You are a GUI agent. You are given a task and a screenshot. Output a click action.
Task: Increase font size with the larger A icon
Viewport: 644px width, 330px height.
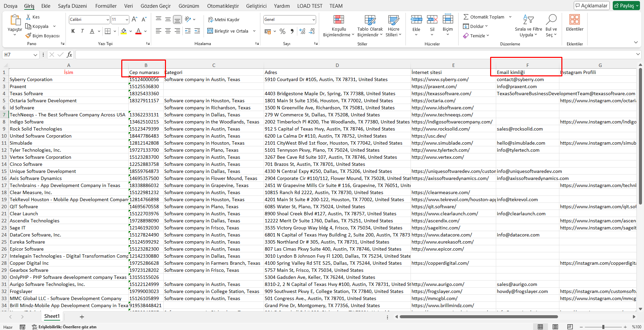point(134,20)
